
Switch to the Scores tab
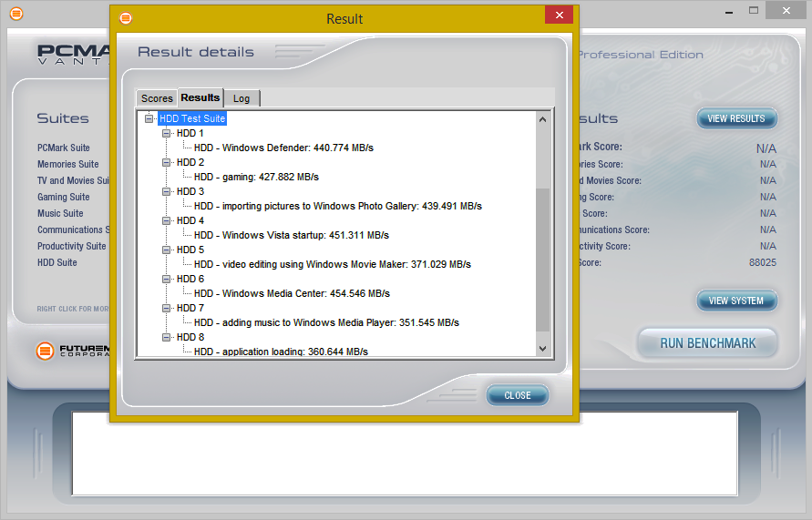click(157, 98)
